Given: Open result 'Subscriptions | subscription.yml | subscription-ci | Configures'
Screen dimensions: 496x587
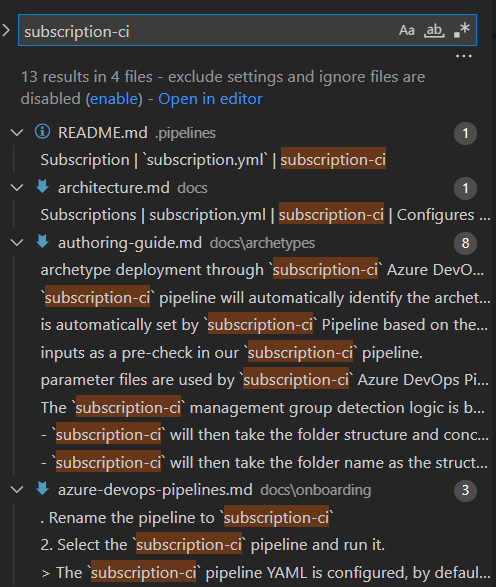Looking at the screenshot, I should [265, 215].
